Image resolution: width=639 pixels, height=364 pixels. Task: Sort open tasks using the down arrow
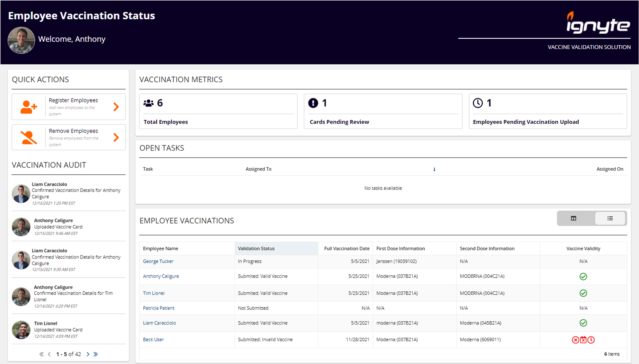click(x=434, y=169)
